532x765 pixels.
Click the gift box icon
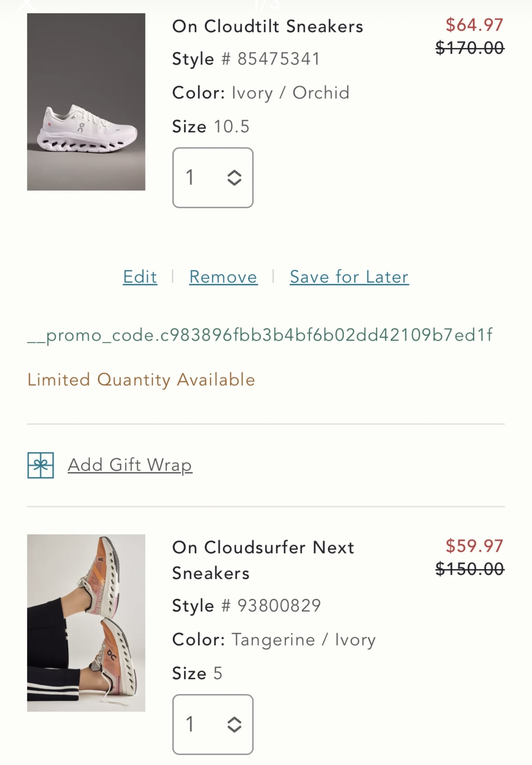[40, 465]
